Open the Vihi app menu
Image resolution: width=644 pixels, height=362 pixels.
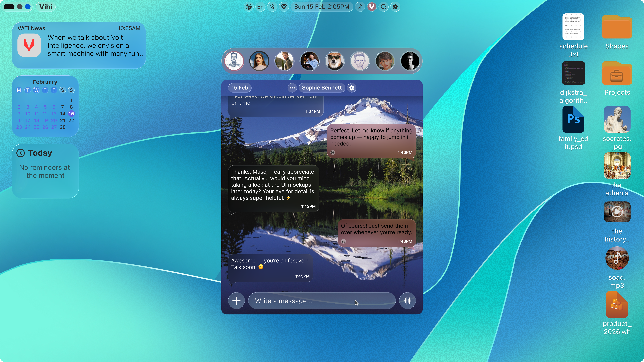pyautogui.click(x=46, y=7)
